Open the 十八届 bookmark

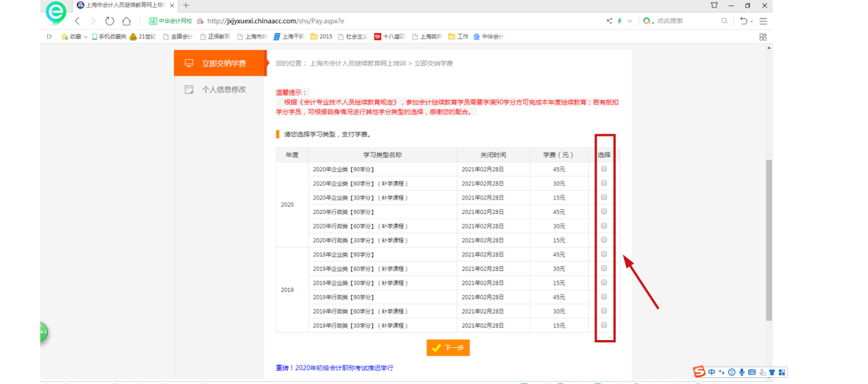tap(389, 36)
